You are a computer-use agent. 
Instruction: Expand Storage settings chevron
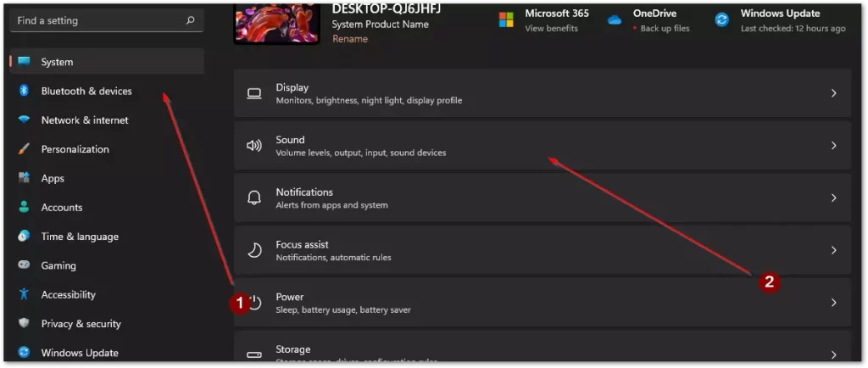pyautogui.click(x=834, y=354)
